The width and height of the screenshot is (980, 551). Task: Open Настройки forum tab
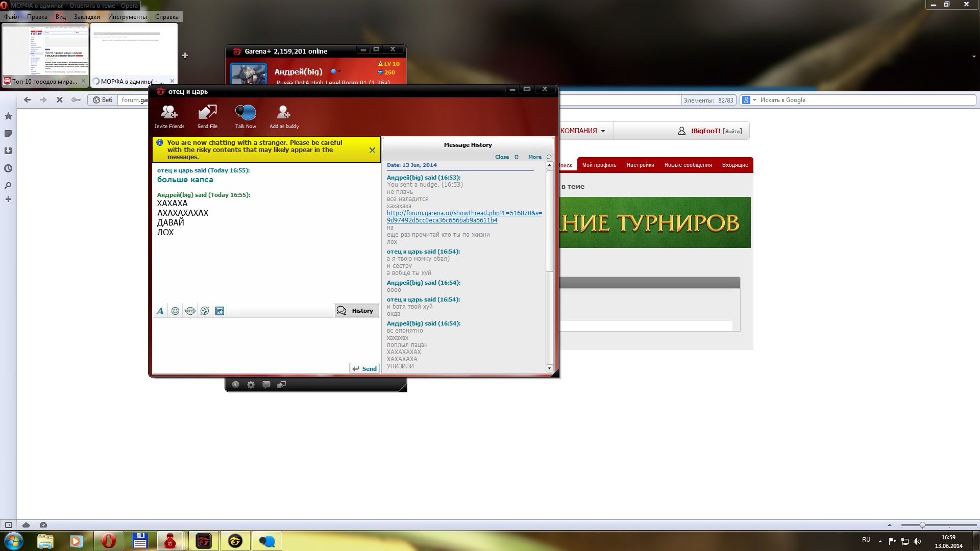click(640, 165)
